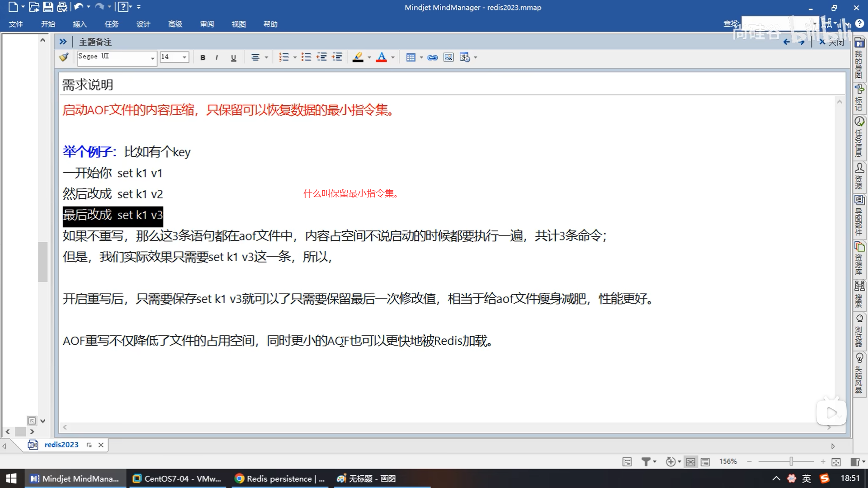Open the font size 14 dropdown
The height and width of the screenshot is (488, 868).
point(184,57)
